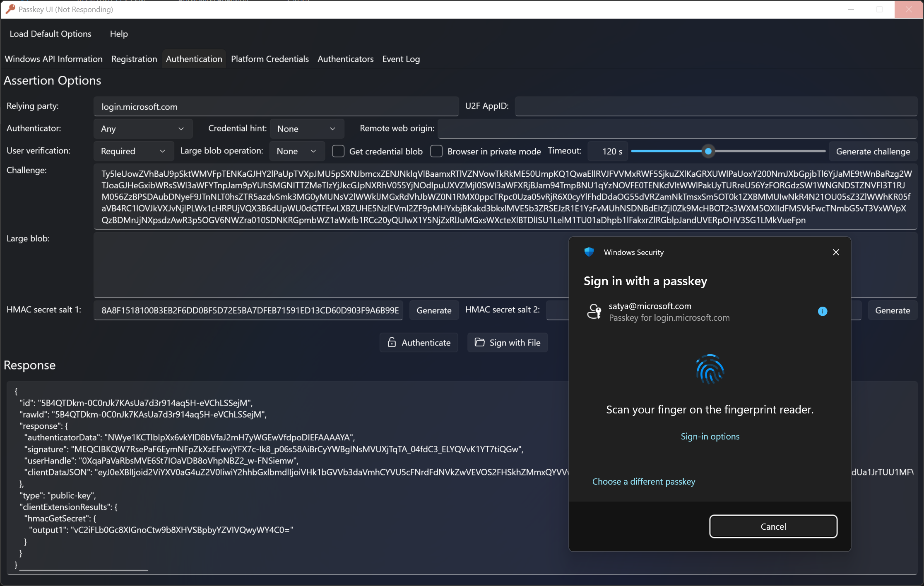Click the Relying party input field
This screenshot has width=924, height=586.
(x=276, y=107)
